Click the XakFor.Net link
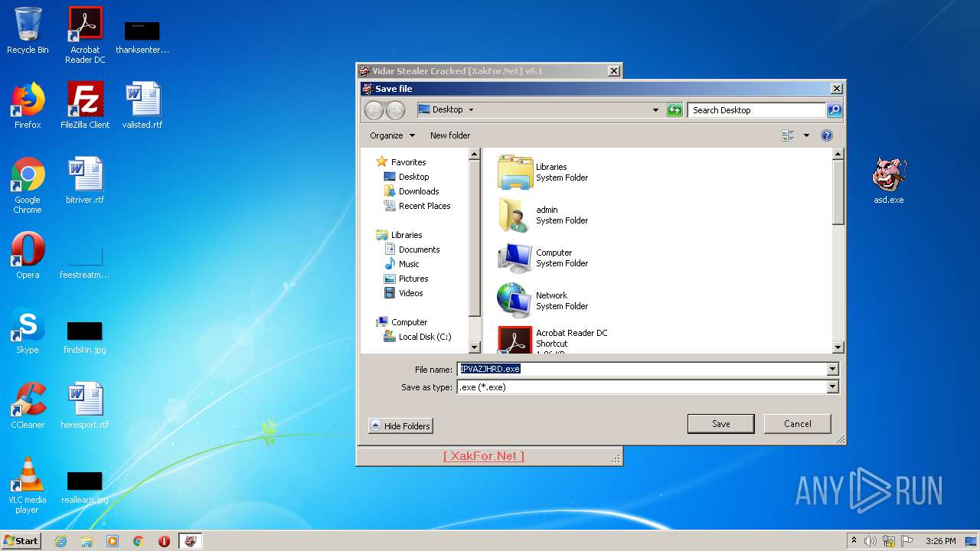The height and width of the screenshot is (551, 980). (484, 456)
